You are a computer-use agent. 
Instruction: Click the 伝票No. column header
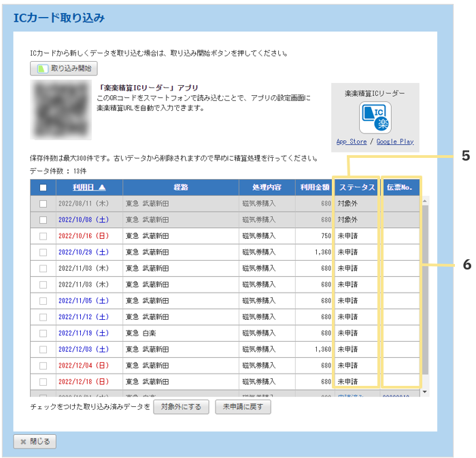pos(400,188)
